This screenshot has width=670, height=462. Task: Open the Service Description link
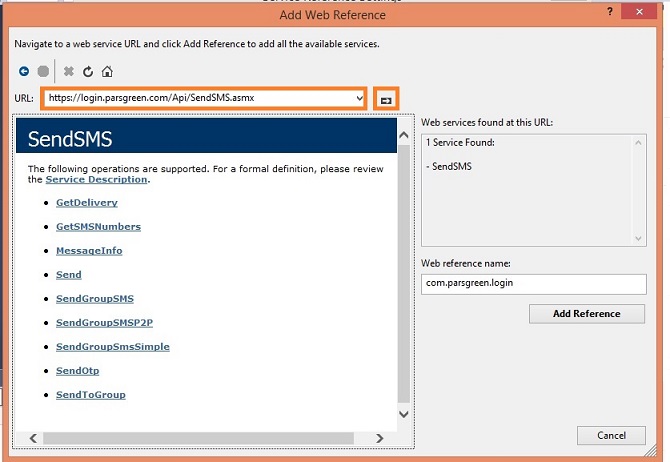[96, 180]
